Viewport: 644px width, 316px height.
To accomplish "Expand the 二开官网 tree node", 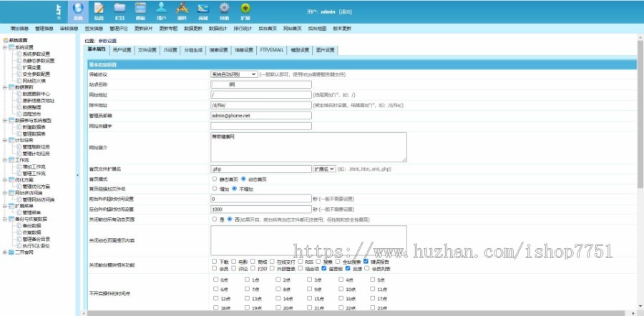I will pos(4,252).
